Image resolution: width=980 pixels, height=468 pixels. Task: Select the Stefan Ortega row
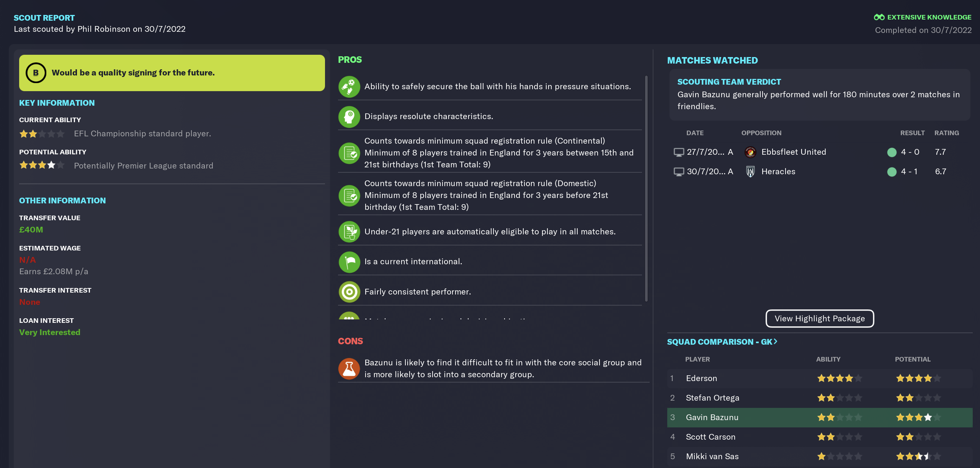(820, 398)
